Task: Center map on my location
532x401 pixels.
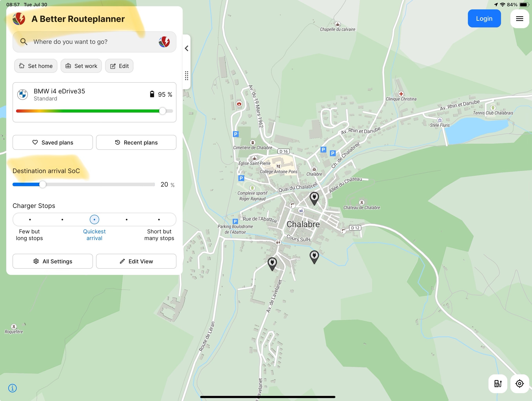Action: tap(519, 383)
